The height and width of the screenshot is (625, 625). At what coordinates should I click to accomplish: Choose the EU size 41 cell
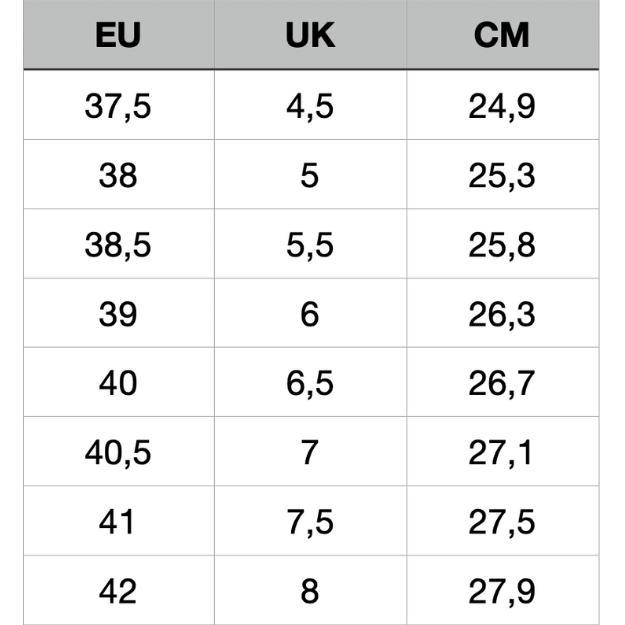coord(118,522)
